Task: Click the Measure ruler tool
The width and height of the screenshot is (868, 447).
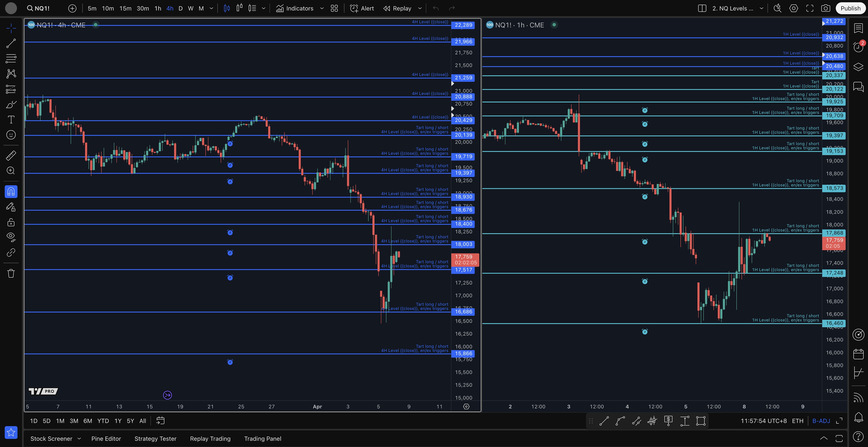Action: [11, 155]
